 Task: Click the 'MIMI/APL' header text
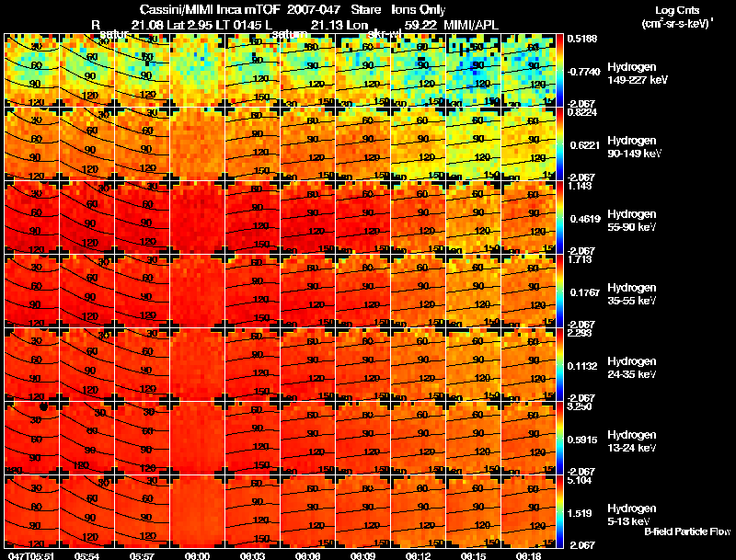coord(471,25)
